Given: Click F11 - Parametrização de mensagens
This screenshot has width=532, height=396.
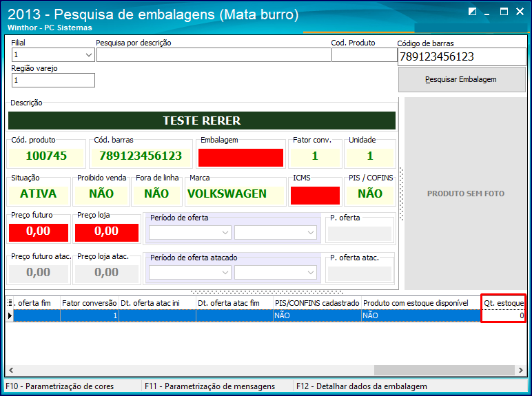Looking at the screenshot, I should (x=209, y=386).
